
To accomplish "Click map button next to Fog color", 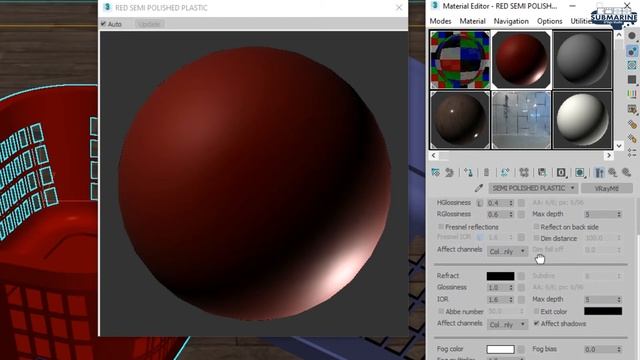I will (521, 349).
